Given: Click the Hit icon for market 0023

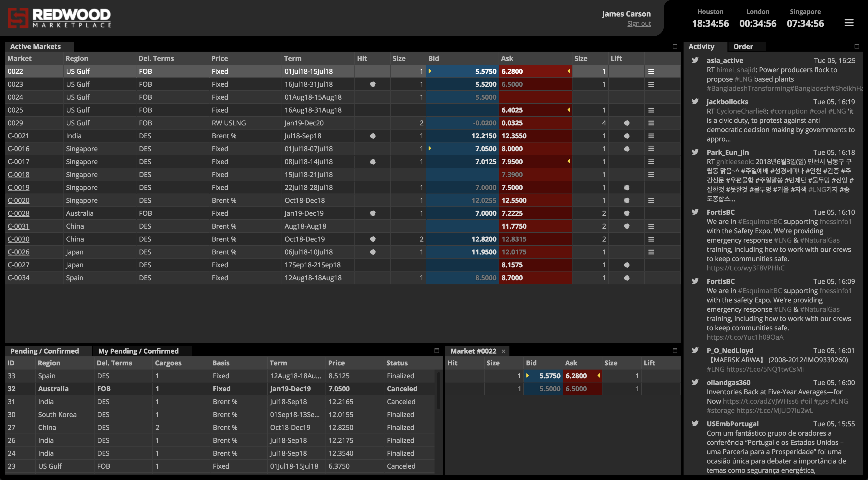Looking at the screenshot, I should (372, 84).
